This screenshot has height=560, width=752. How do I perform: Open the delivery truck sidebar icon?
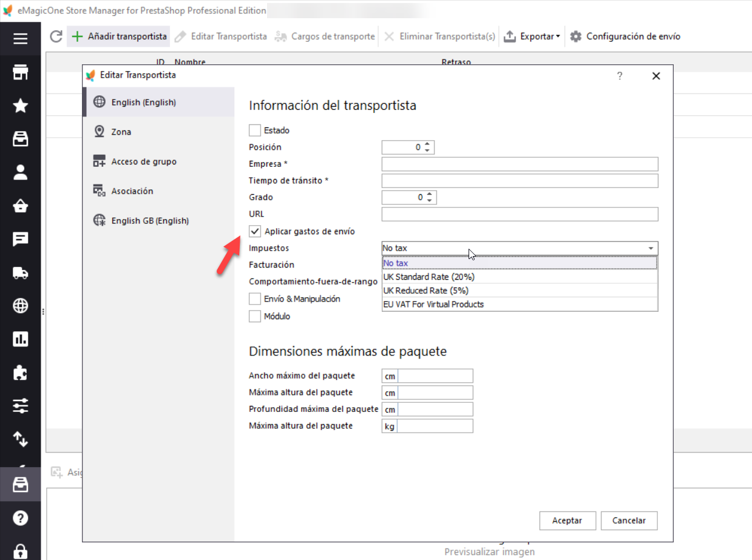point(21,272)
